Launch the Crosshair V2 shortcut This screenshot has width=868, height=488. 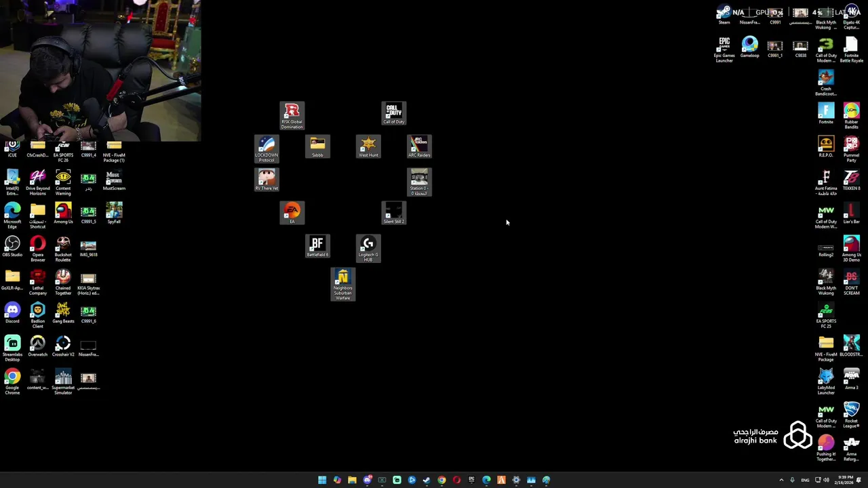point(63,346)
